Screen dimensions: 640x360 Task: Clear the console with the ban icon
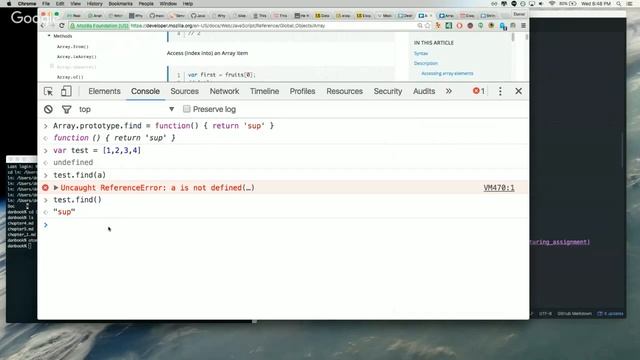(48, 109)
